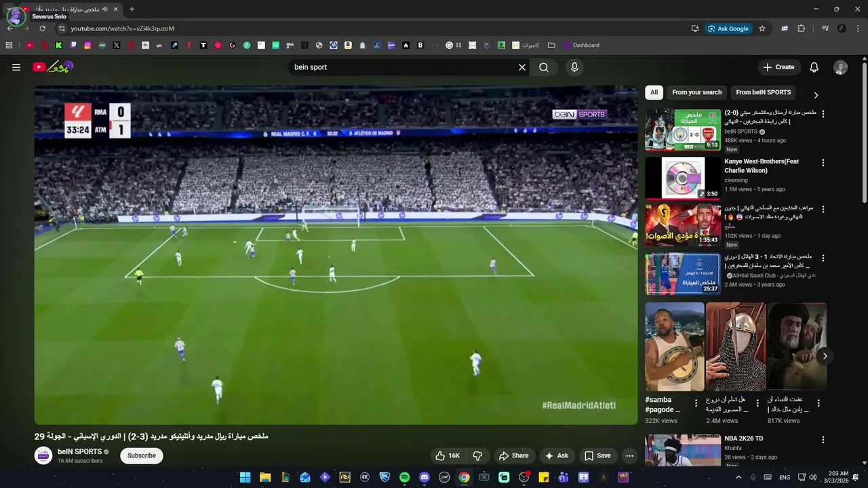Open Sticky Notes from the taskbar
Viewport: 868px width, 488px height.
click(544, 477)
